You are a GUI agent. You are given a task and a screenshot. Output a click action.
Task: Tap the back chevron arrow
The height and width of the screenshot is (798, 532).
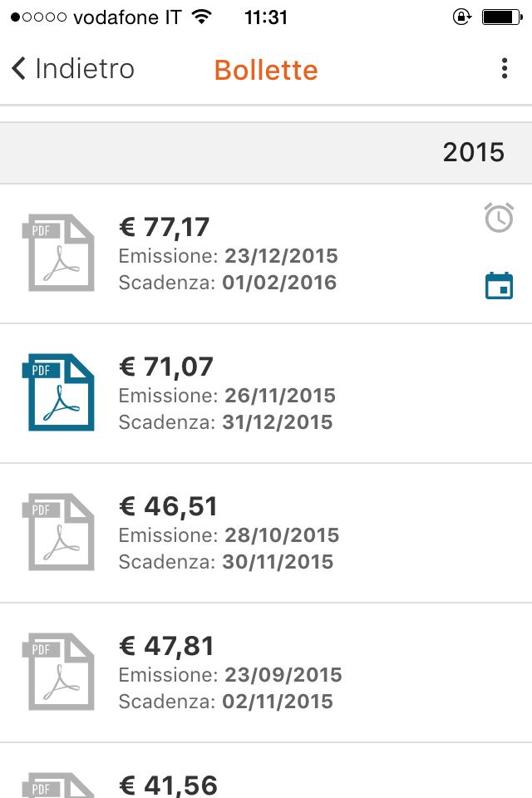pyautogui.click(x=19, y=69)
